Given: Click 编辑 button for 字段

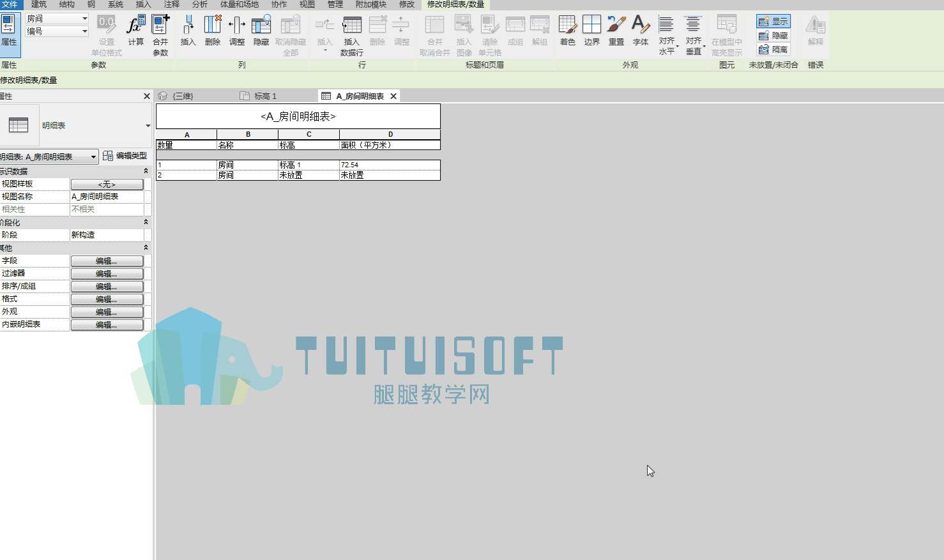Looking at the screenshot, I should pyautogui.click(x=107, y=261).
